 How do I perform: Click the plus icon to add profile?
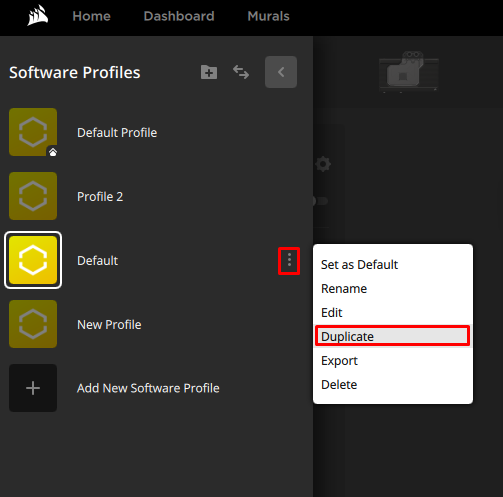pos(33,388)
